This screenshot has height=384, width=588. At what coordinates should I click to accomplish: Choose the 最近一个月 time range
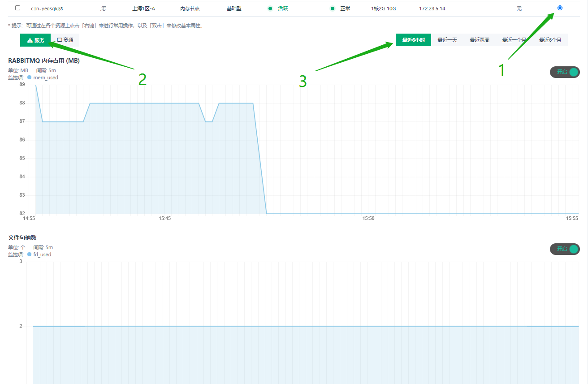pyautogui.click(x=514, y=40)
